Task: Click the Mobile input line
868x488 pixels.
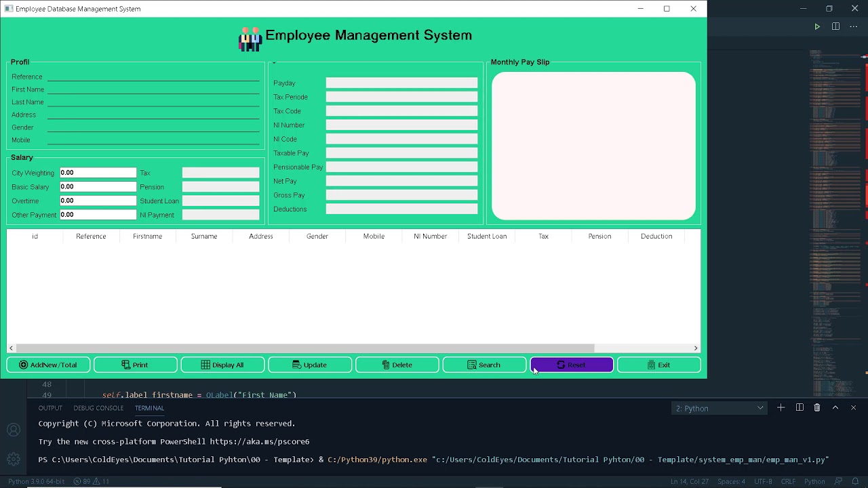Action: click(153, 140)
